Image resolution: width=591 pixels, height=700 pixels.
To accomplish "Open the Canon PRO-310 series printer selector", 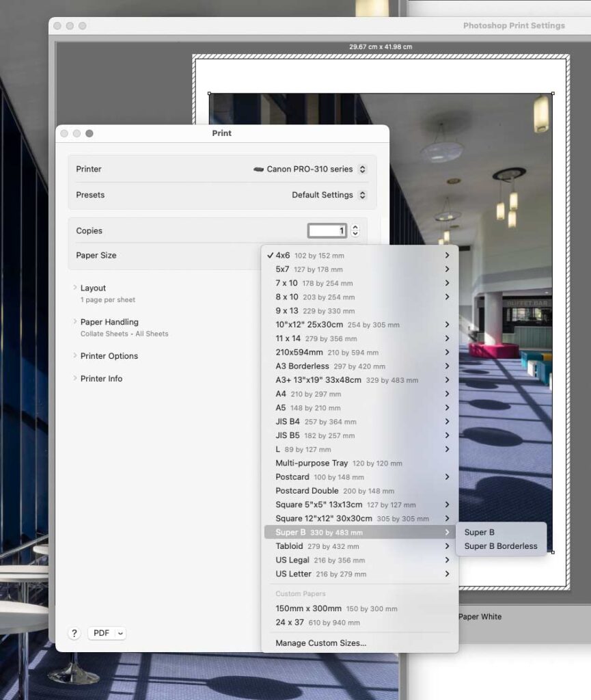I will (310, 170).
